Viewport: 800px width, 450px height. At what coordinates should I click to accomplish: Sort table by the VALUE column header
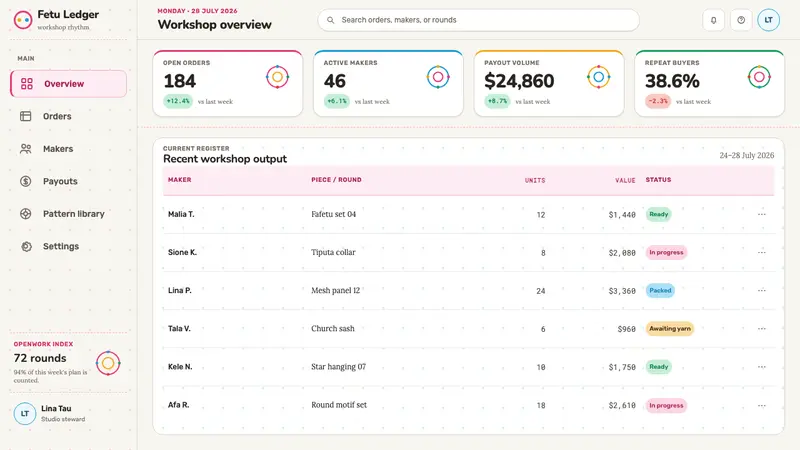click(x=625, y=180)
